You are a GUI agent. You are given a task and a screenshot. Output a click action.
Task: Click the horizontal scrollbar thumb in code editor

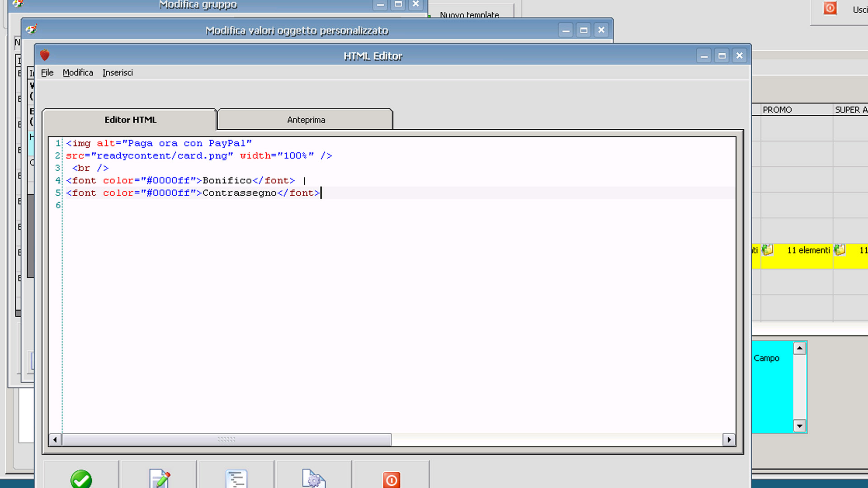coord(226,440)
